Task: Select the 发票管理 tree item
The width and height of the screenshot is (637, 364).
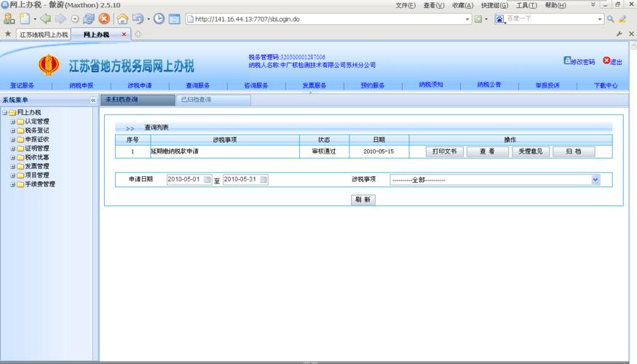Action: pyautogui.click(x=37, y=166)
